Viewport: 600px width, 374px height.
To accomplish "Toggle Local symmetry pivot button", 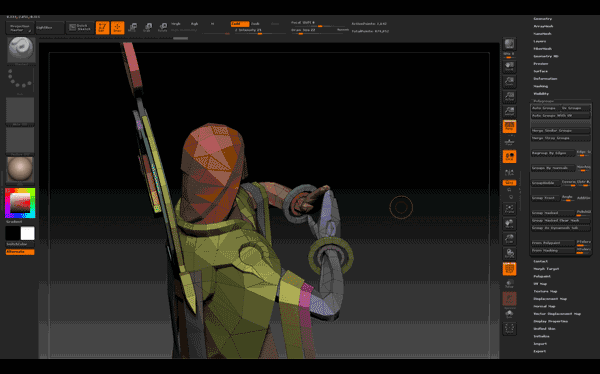I will coord(509,157).
